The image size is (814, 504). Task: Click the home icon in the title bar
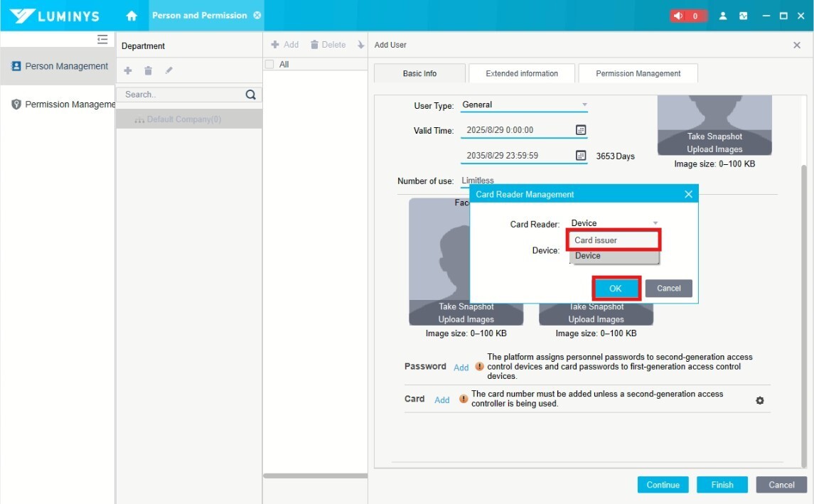tap(132, 16)
